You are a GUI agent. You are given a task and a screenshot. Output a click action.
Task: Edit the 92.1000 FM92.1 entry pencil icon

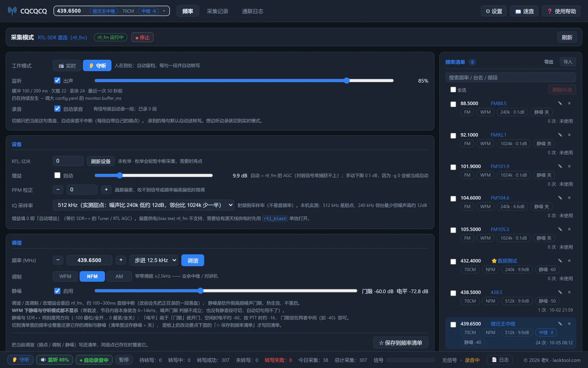(x=560, y=135)
